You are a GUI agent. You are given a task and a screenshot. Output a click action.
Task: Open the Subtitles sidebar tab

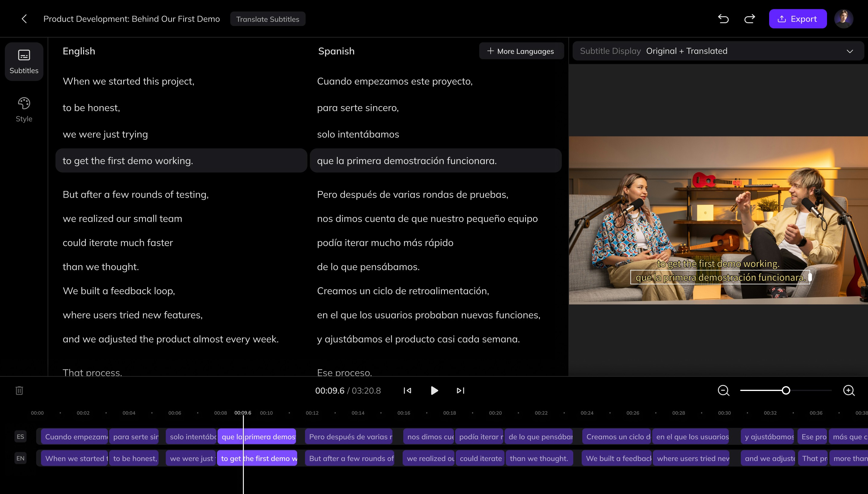tap(24, 61)
